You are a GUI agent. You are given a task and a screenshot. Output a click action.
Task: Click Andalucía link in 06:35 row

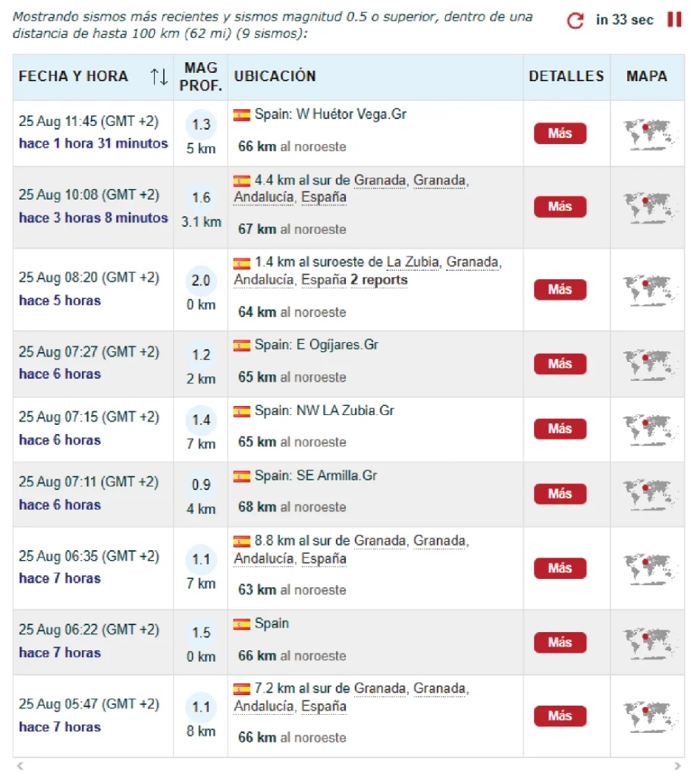(x=264, y=558)
